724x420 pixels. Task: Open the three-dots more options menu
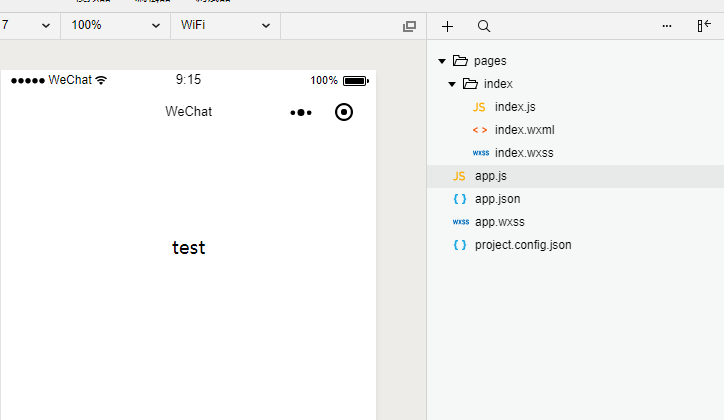point(667,26)
